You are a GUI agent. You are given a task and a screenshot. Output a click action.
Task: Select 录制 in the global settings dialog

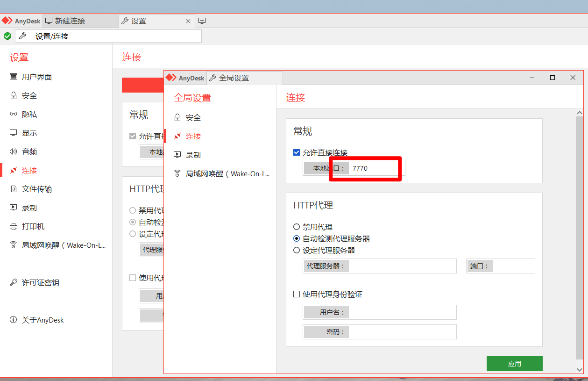(193, 155)
